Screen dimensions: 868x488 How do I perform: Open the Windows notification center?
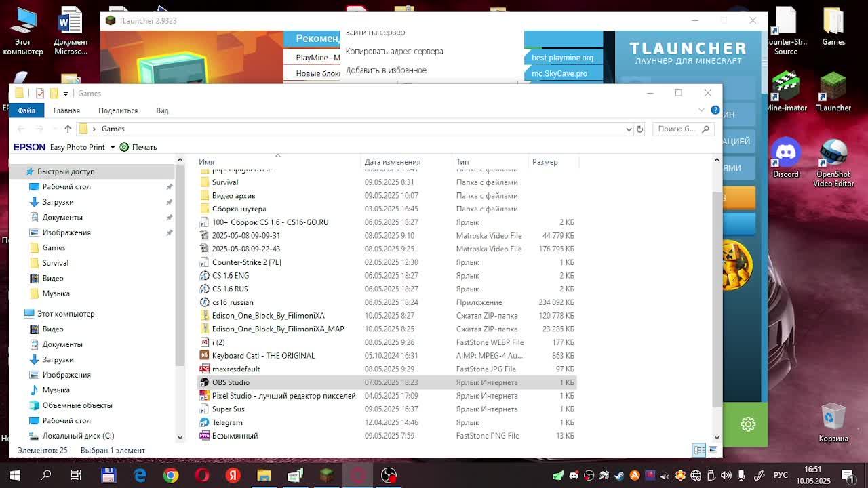(848, 475)
